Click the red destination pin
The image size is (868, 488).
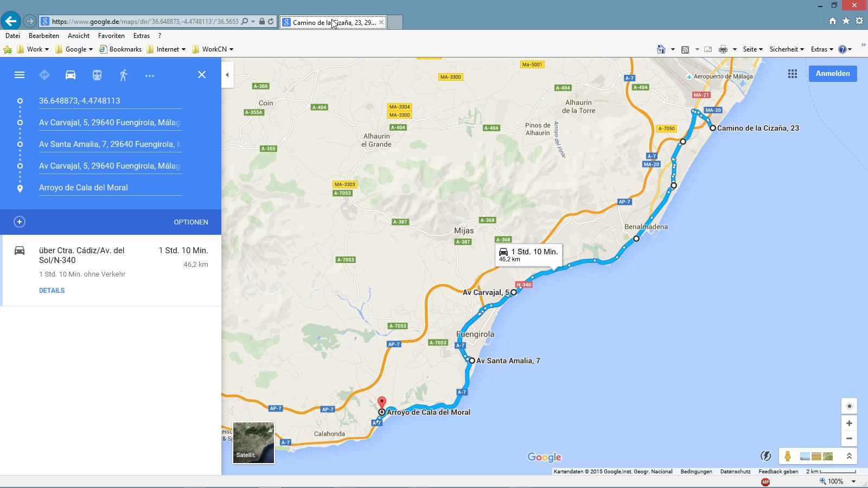(382, 403)
